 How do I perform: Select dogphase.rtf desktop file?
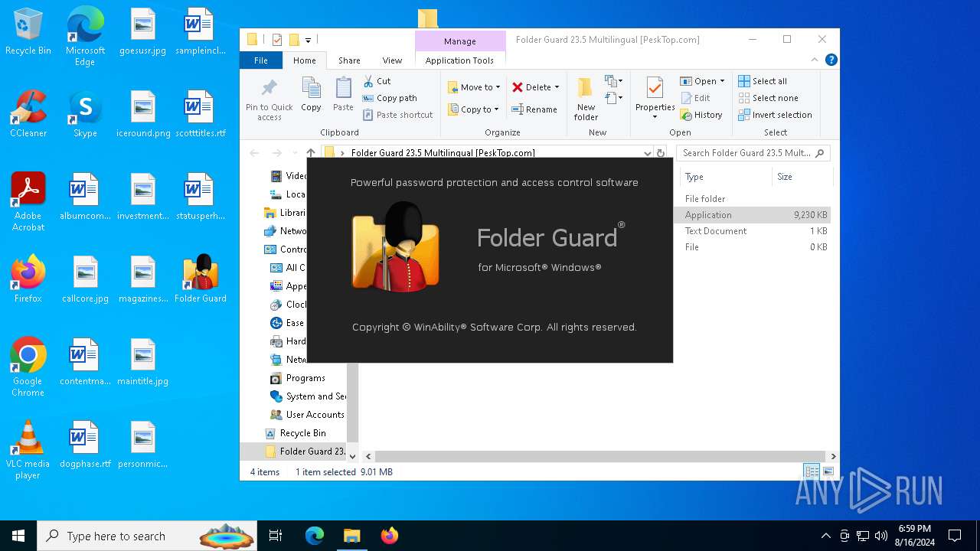pos(85,445)
